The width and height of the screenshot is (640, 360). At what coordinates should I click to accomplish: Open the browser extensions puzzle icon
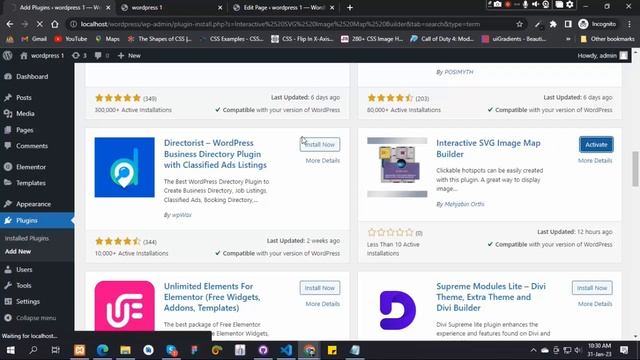click(553, 24)
